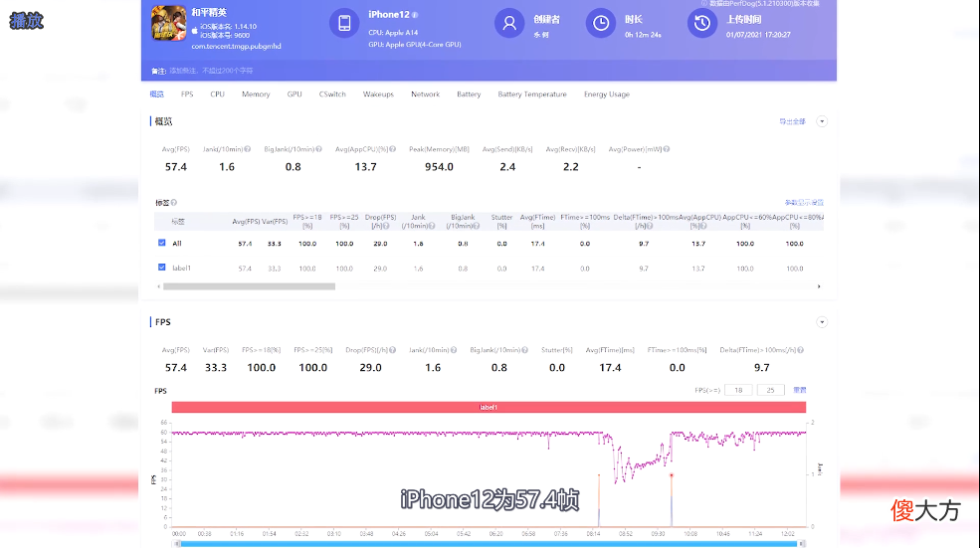
Task: Go to the Battery tab
Action: click(x=469, y=94)
